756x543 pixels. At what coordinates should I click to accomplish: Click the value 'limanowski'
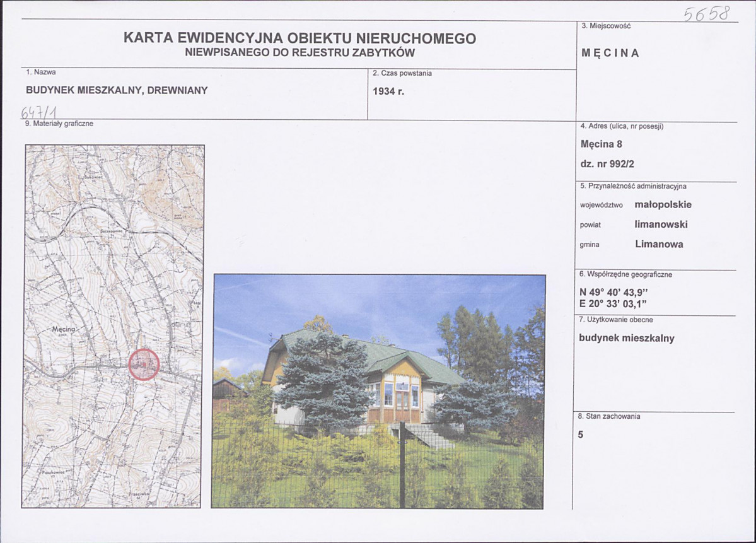pos(661,225)
